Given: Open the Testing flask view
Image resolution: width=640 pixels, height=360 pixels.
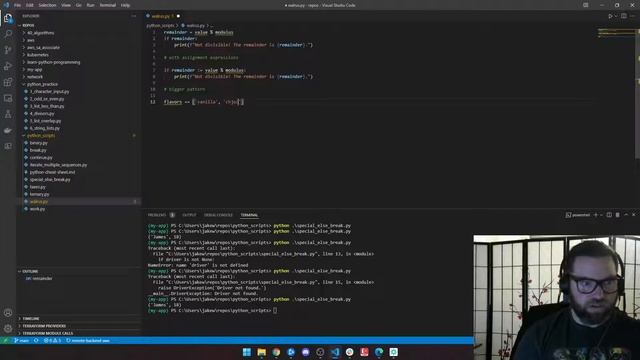Looking at the screenshot, I should (8, 114).
